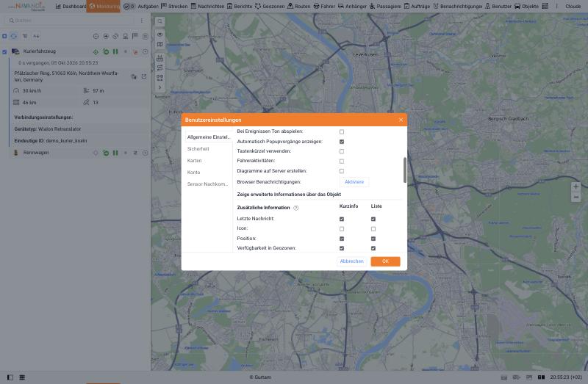Screen dimensions: 588x384
Task: Open the three-dot menu beside search
Action: tap(141, 21)
